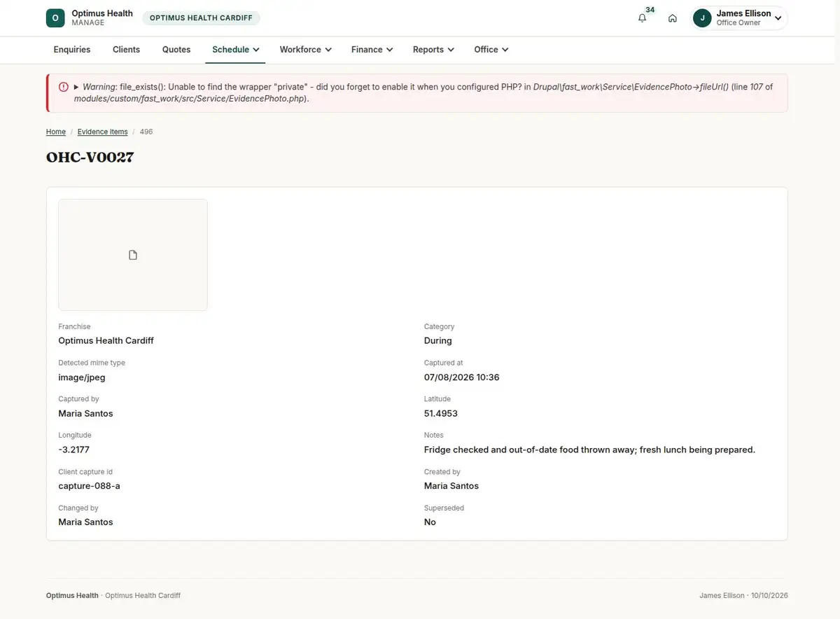This screenshot has width=840, height=619.
Task: Click the Optimus Health Manage brand name
Action: coord(102,18)
